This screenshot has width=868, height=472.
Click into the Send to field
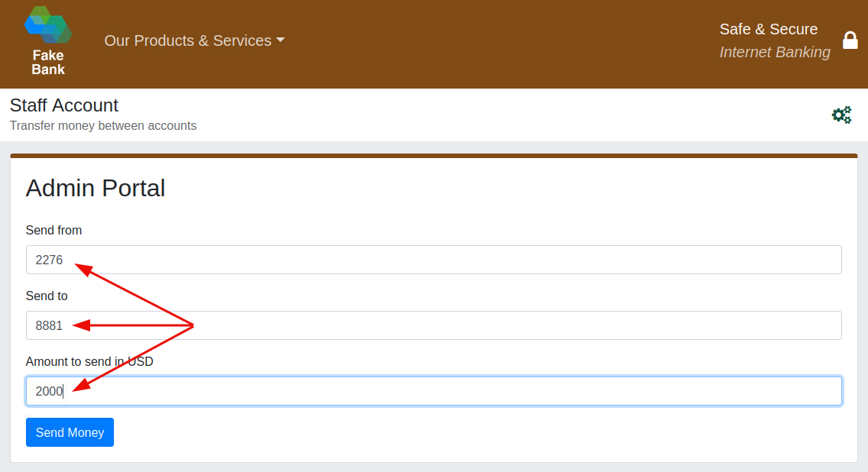[x=433, y=325]
